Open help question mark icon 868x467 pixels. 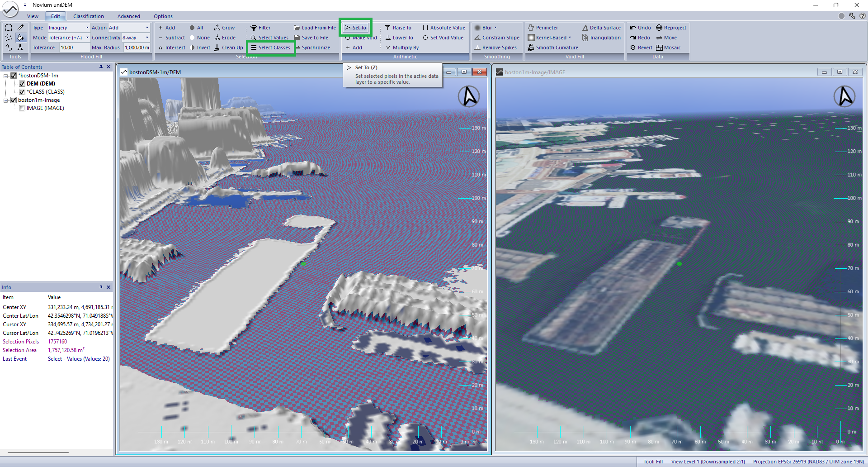click(x=863, y=16)
